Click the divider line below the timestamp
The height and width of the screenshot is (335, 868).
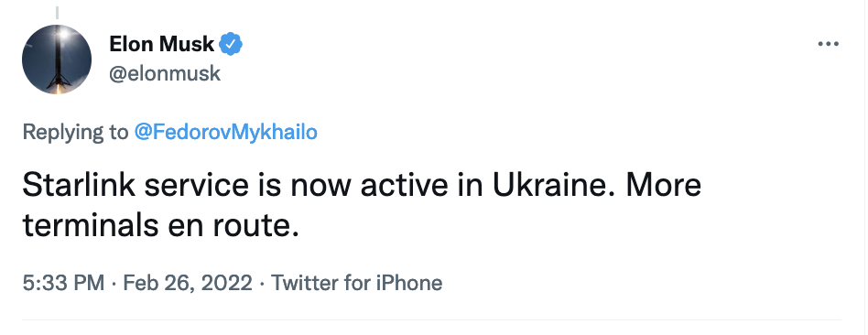click(x=431, y=319)
